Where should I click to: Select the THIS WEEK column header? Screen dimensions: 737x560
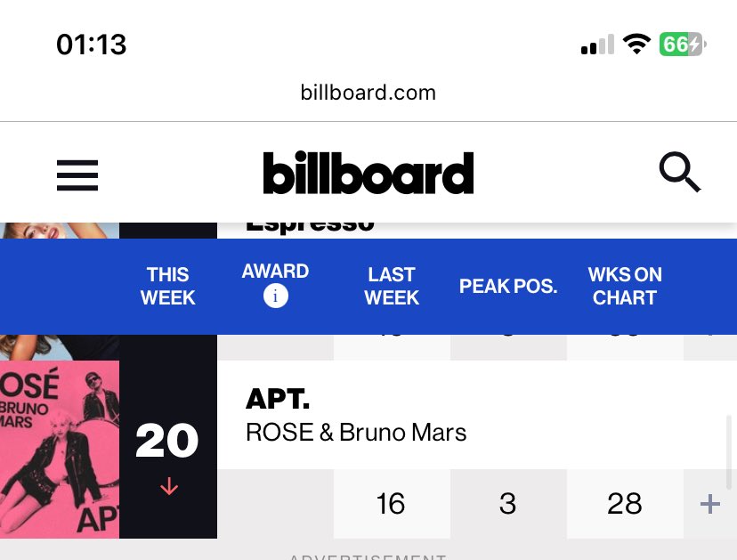click(x=168, y=286)
